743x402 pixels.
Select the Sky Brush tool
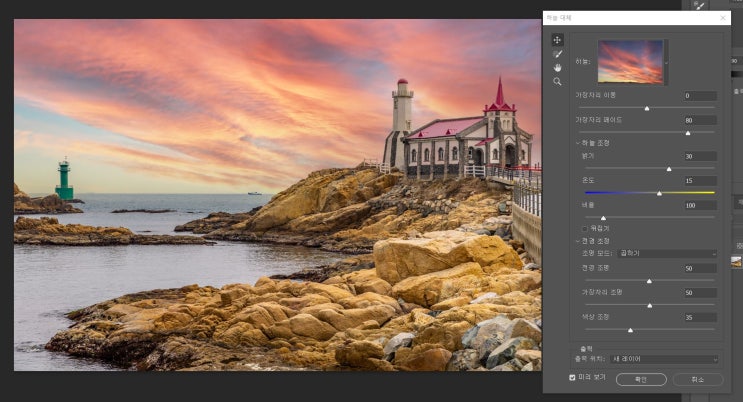pos(557,54)
